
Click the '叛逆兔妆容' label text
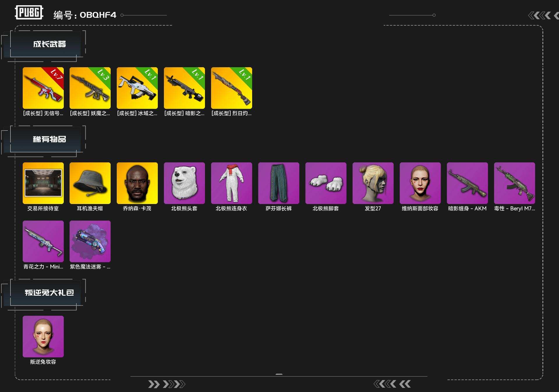[x=43, y=362]
